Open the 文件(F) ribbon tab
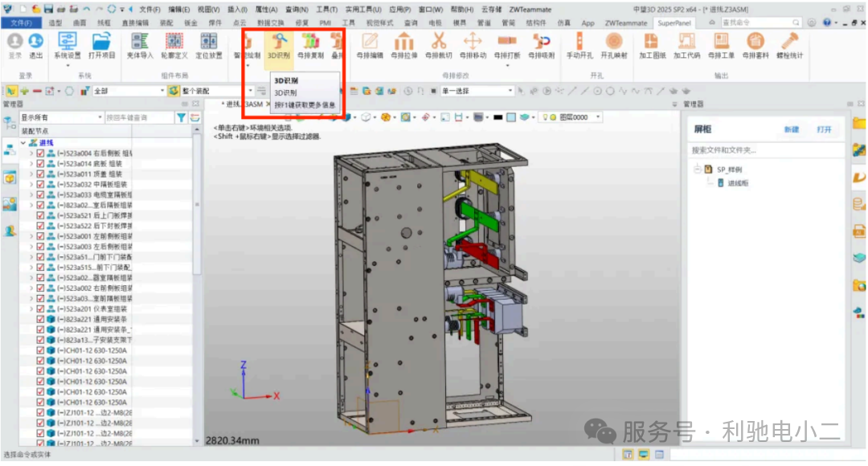This screenshot has width=868, height=466. coord(21,22)
